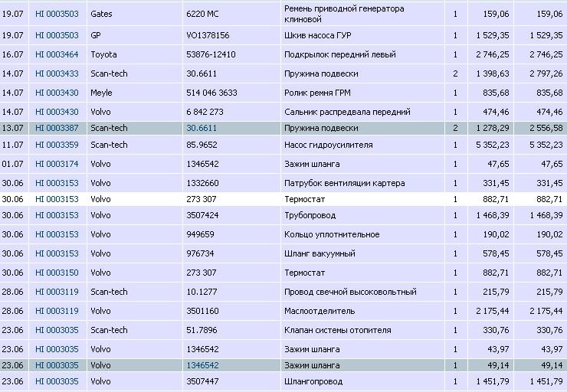
Task: Click HI 0003503 link in GP row
Action: (57, 35)
